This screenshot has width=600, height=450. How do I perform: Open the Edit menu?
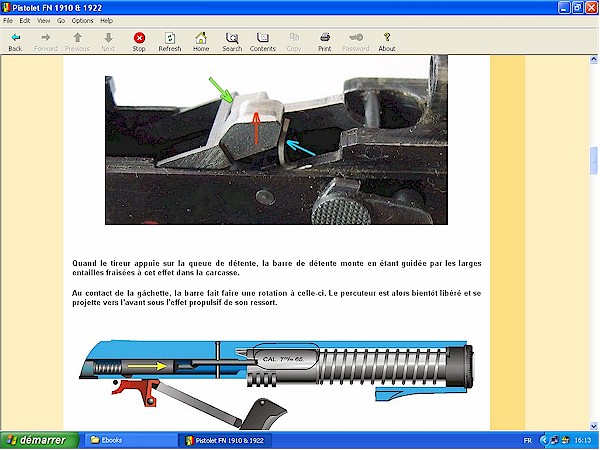pyautogui.click(x=25, y=20)
